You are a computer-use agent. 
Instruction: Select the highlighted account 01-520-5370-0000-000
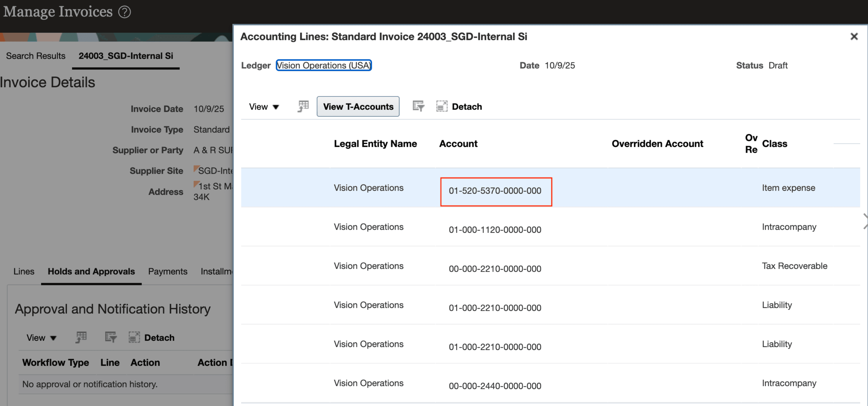pyautogui.click(x=495, y=191)
